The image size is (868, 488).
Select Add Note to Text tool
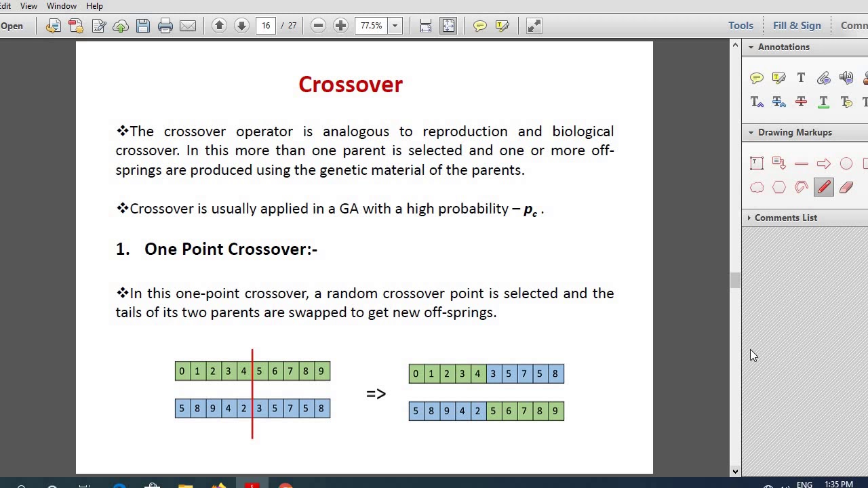tap(846, 102)
